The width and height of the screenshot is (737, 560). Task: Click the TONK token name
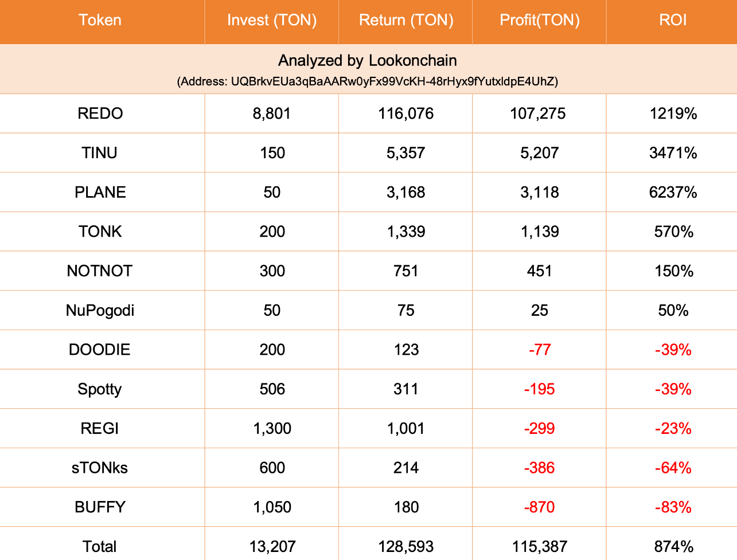click(x=100, y=232)
